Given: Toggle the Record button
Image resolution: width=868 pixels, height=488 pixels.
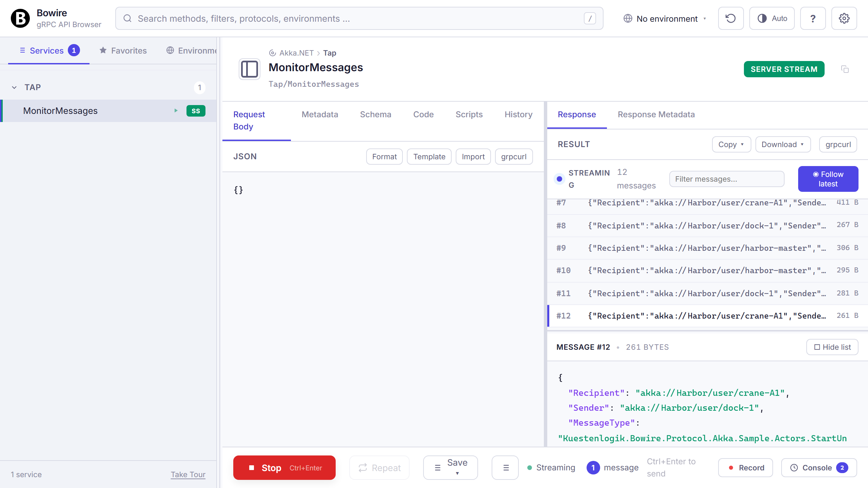Looking at the screenshot, I should tap(746, 468).
